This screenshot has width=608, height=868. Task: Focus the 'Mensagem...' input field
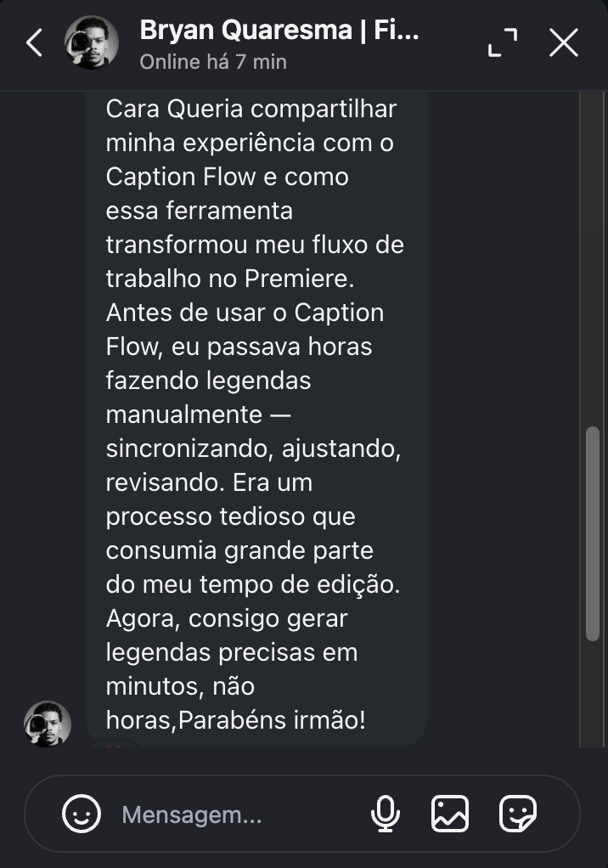click(x=212, y=814)
